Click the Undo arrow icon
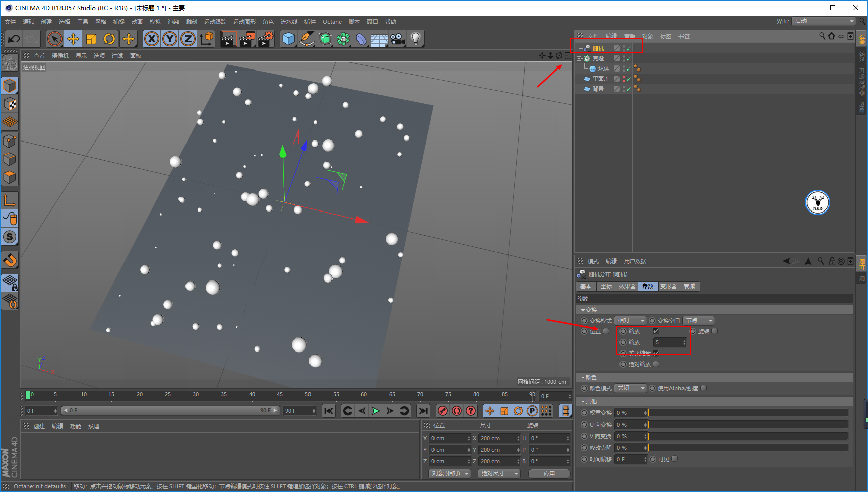The height and width of the screenshot is (492, 868). (x=14, y=39)
